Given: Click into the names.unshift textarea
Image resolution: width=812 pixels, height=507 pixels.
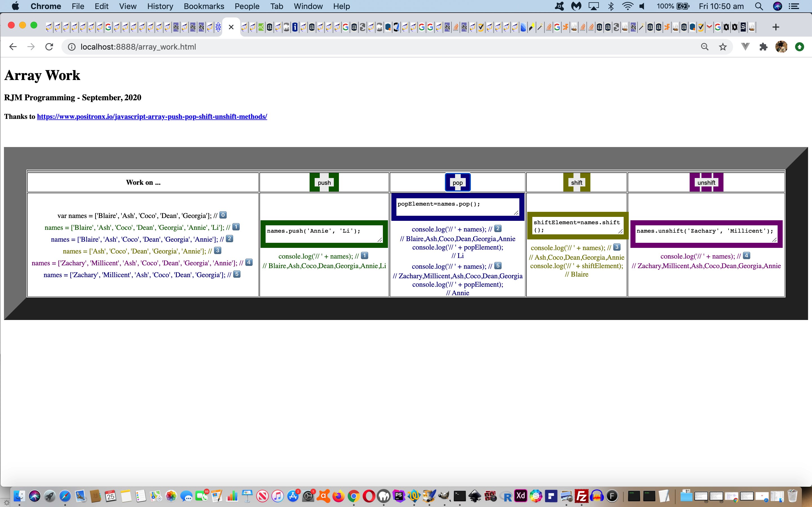Looking at the screenshot, I should [x=706, y=234].
